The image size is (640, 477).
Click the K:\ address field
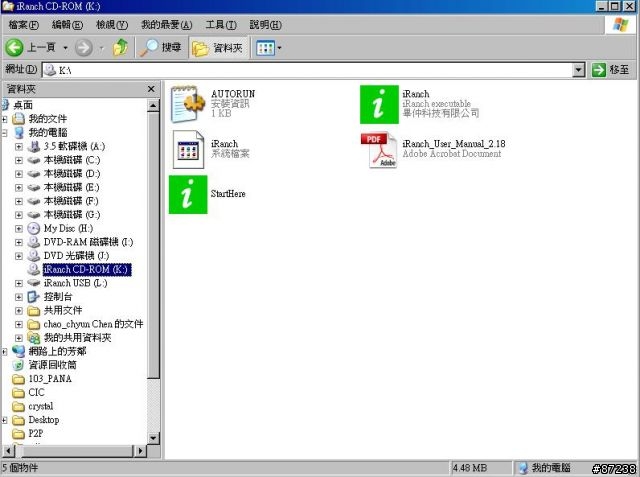tap(307, 70)
